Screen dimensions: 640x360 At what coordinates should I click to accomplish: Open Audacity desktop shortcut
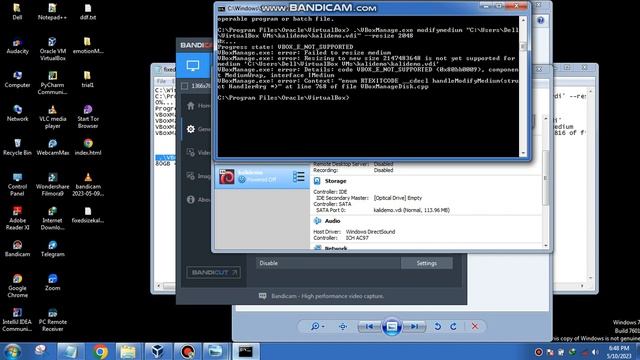click(x=17, y=45)
